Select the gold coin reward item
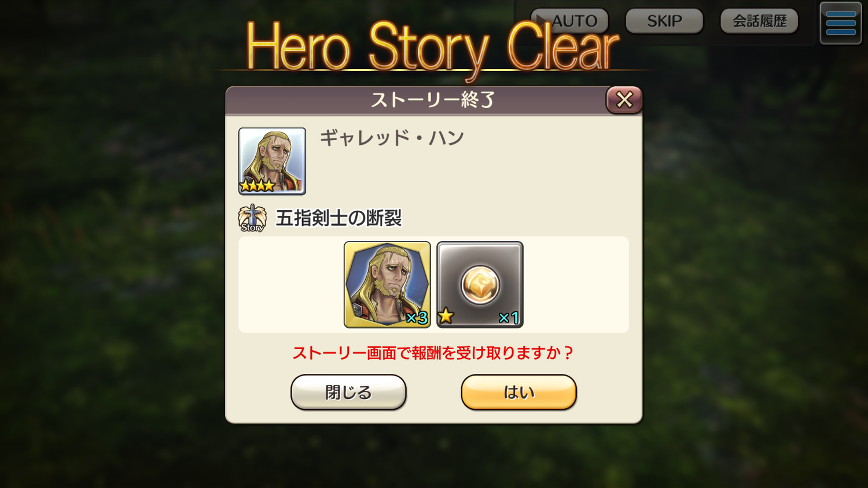Screen dimensions: 868x488 point(480,285)
